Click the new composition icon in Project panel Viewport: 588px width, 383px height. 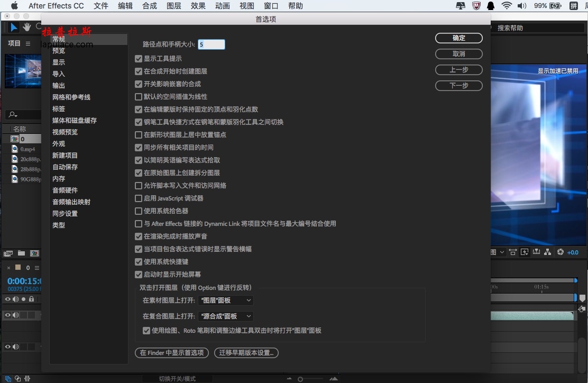[x=34, y=253]
